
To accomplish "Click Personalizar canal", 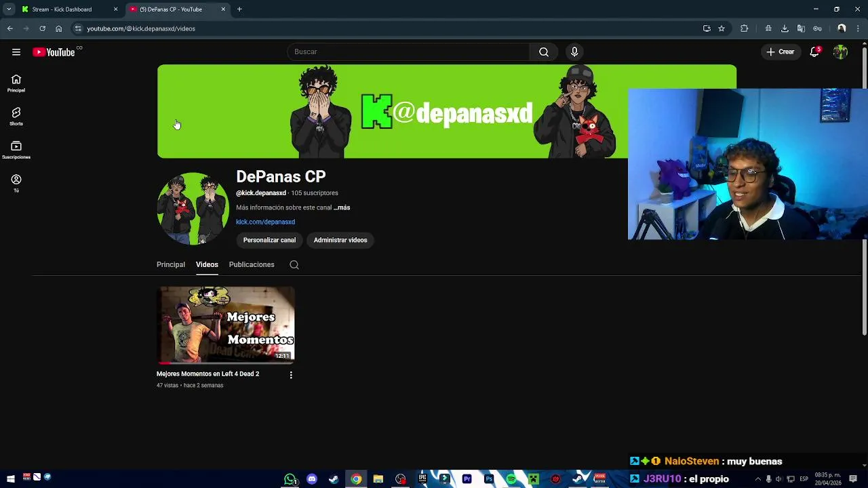I will pos(269,241).
